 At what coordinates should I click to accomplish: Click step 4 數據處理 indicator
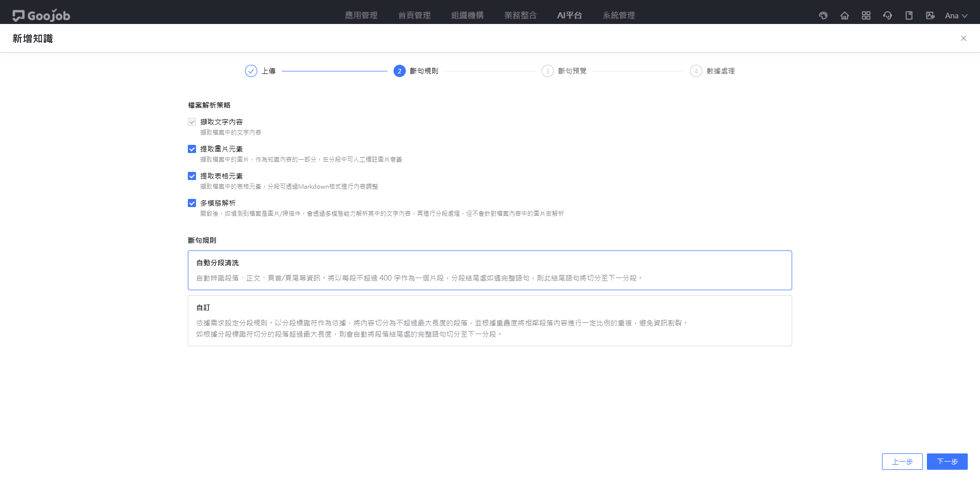pos(696,71)
